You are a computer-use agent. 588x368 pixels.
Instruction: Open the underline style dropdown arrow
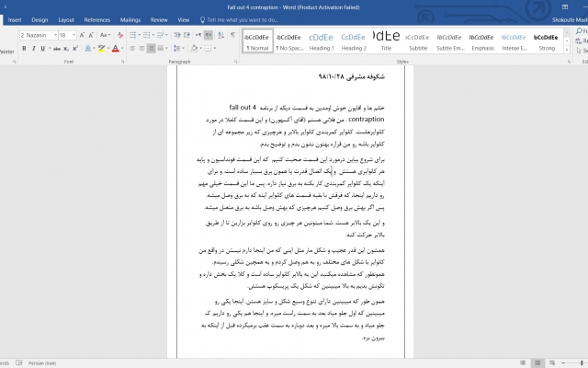49,49
